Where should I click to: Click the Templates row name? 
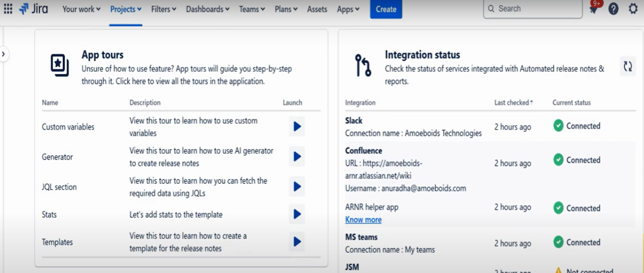tap(57, 242)
